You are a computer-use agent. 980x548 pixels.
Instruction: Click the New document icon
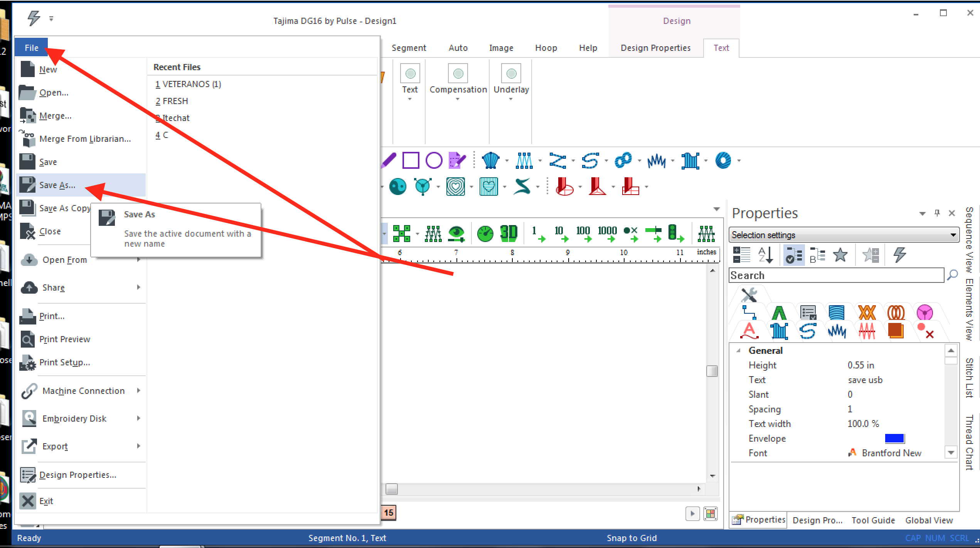[27, 69]
